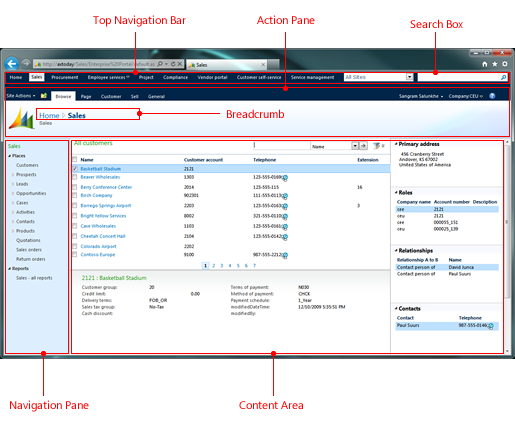Check the Birch Company row checkbox

tap(75, 195)
